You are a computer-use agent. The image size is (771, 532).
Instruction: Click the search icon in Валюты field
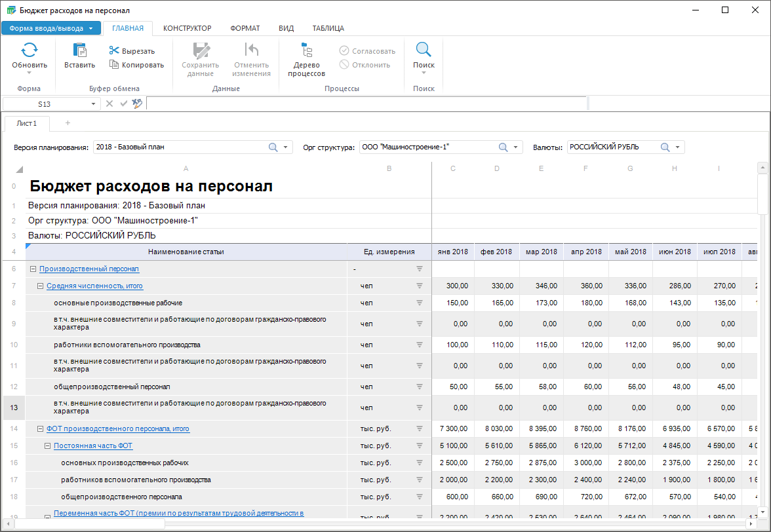665,147
